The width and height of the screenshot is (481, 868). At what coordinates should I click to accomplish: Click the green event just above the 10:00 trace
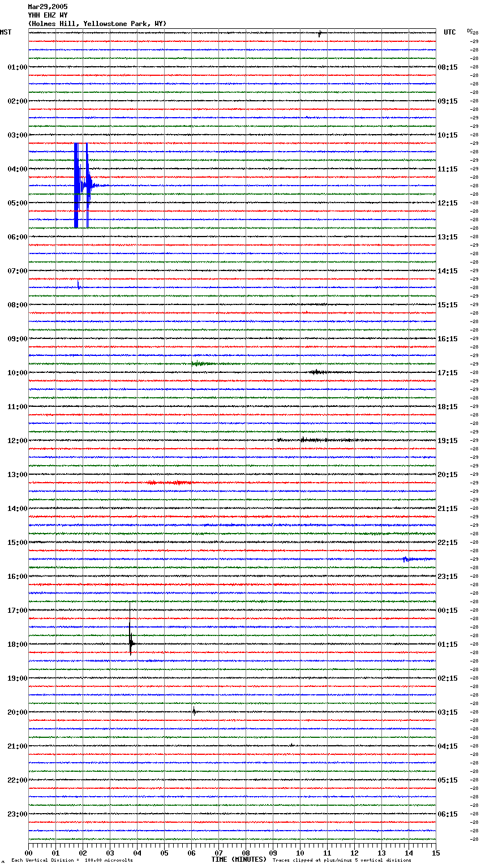point(204,364)
